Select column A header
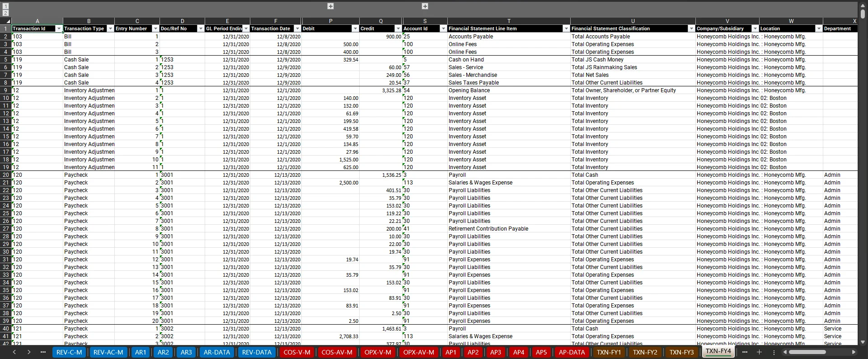The width and height of the screenshot is (868, 359). coord(37,21)
